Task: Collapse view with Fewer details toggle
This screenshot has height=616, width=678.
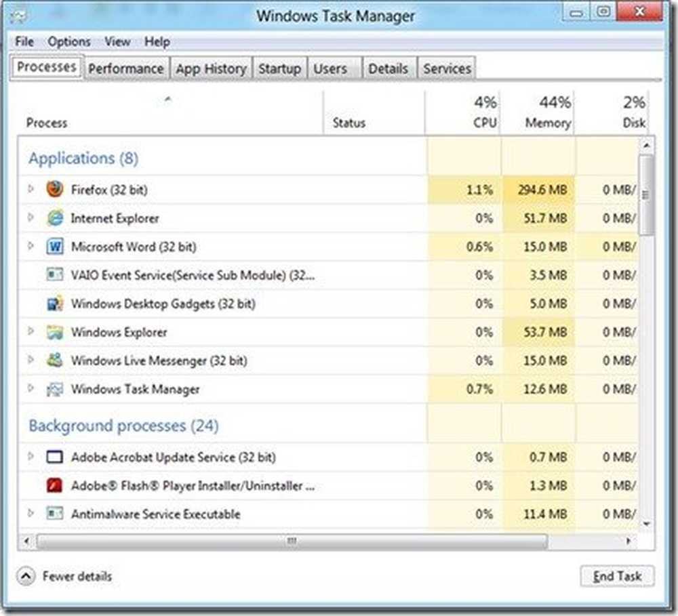Action: pyautogui.click(x=26, y=576)
